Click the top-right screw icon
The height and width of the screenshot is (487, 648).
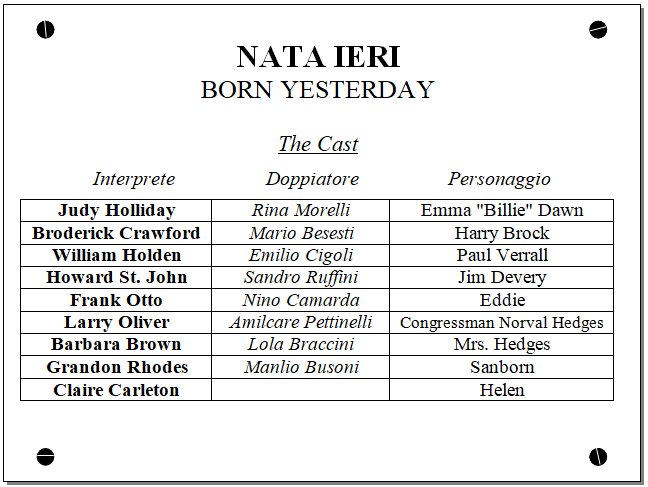(599, 30)
